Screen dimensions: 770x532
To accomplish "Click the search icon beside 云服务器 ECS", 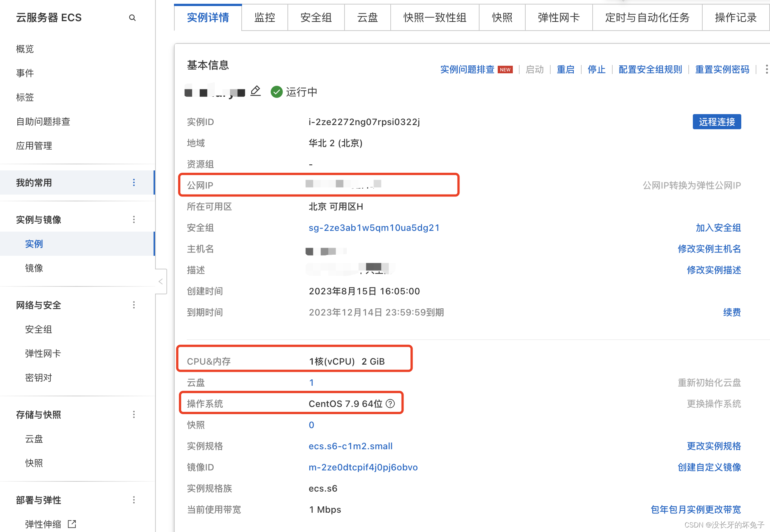I will point(132,18).
